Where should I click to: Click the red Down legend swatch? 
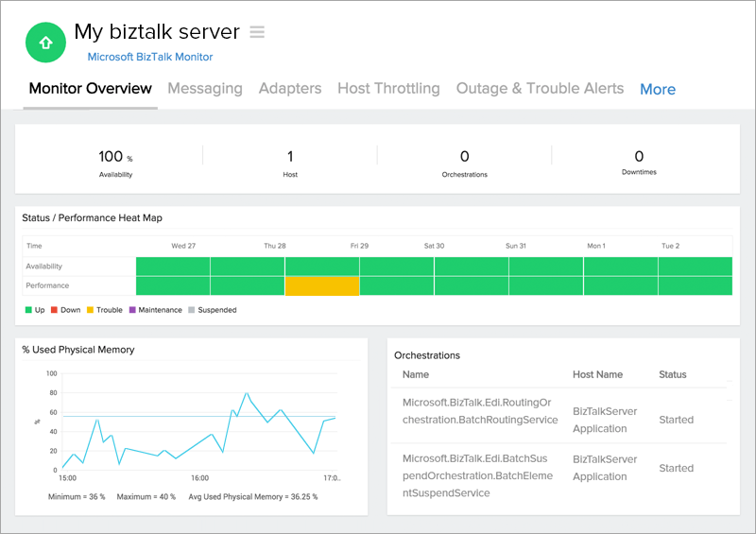coord(54,310)
